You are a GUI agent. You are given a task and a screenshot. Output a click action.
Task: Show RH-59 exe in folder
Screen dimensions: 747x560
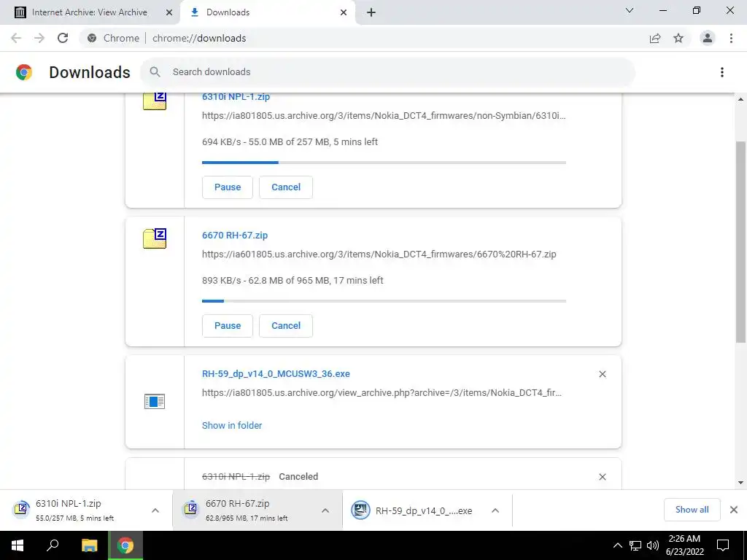(x=232, y=426)
